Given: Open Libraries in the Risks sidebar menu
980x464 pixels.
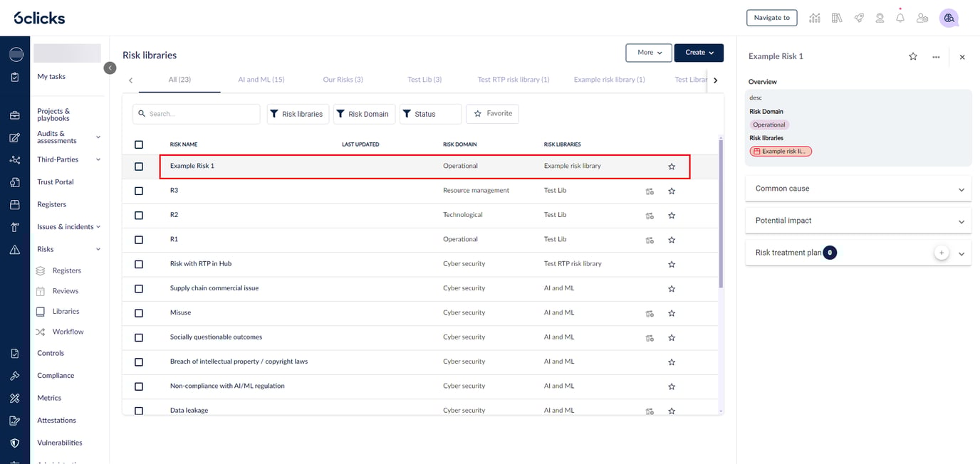Looking at the screenshot, I should tap(66, 312).
